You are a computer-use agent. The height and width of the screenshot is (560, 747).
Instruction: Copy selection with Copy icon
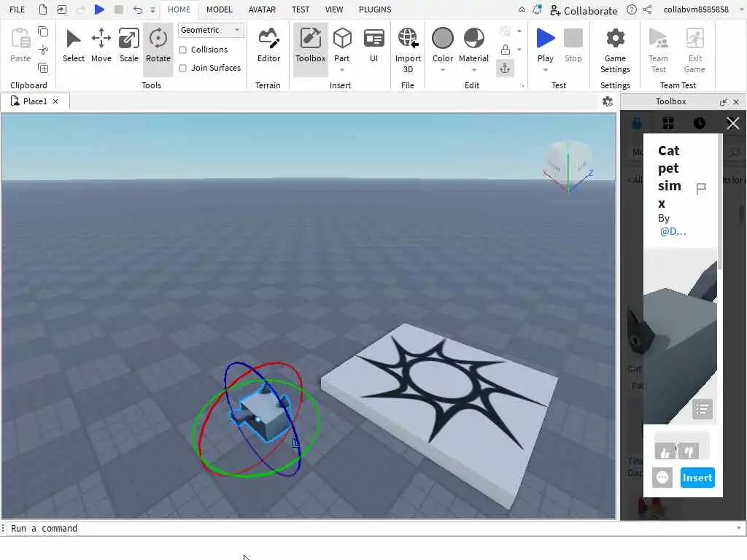(43, 31)
